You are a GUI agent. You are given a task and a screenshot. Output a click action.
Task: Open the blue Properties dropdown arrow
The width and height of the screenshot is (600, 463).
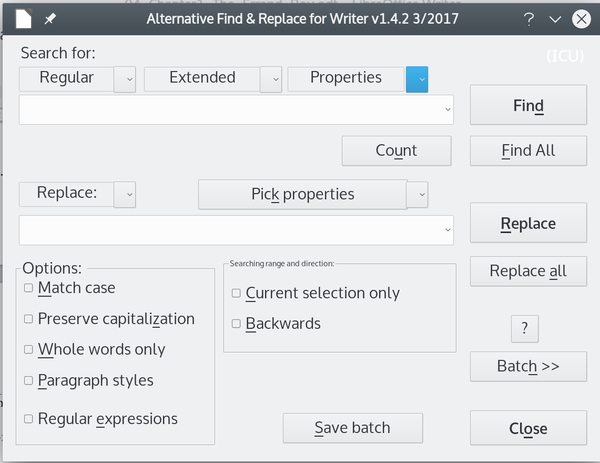pyautogui.click(x=417, y=80)
